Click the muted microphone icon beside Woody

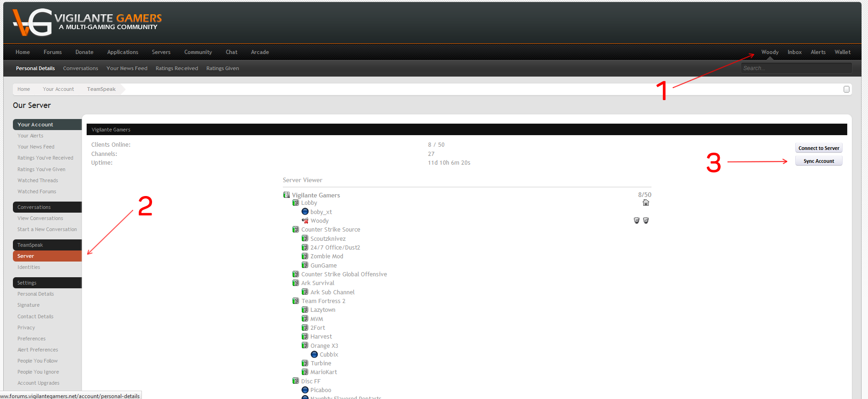(305, 220)
